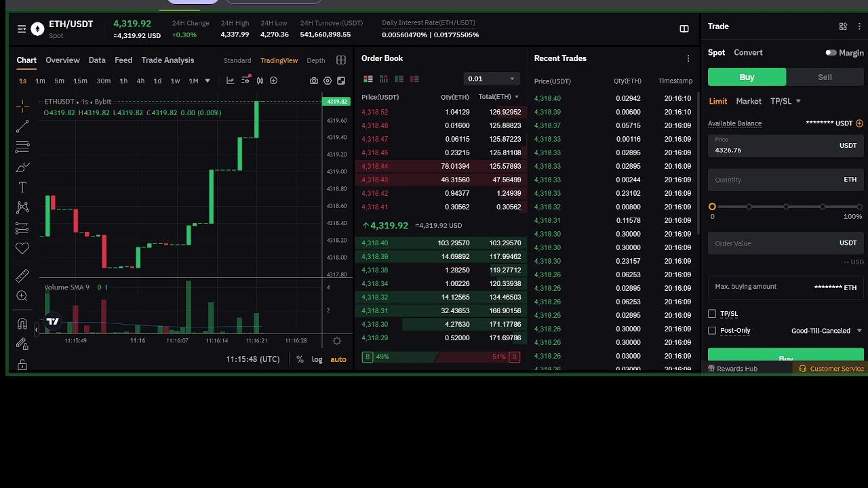This screenshot has width=868, height=488.
Task: Select the crosshair cursor tool
Action: pyautogui.click(x=22, y=106)
